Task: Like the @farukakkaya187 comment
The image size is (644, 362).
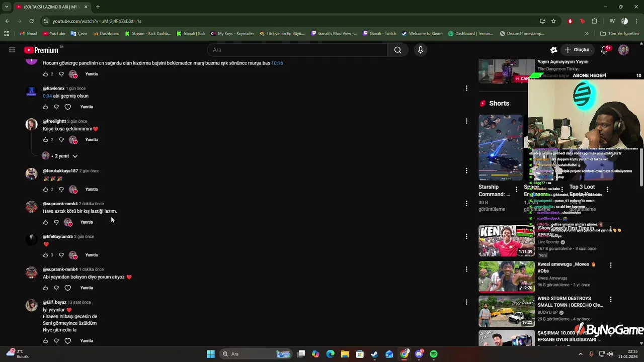Action: pyautogui.click(x=45, y=189)
